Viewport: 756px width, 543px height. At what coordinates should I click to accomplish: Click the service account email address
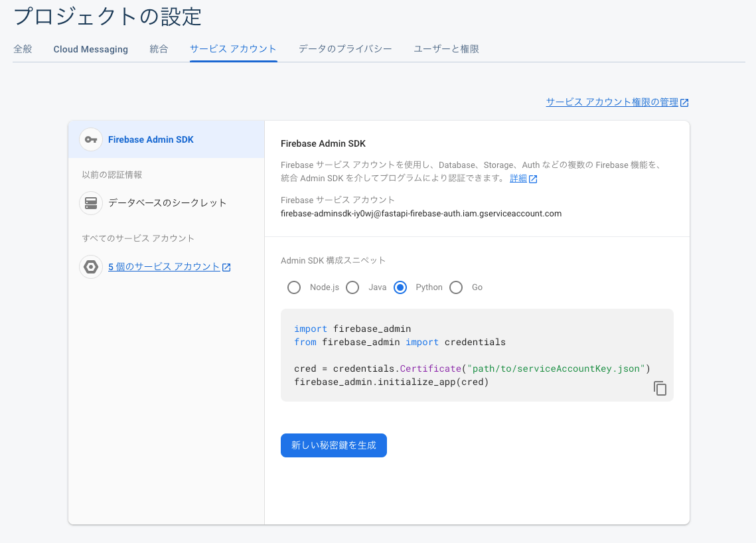421,214
